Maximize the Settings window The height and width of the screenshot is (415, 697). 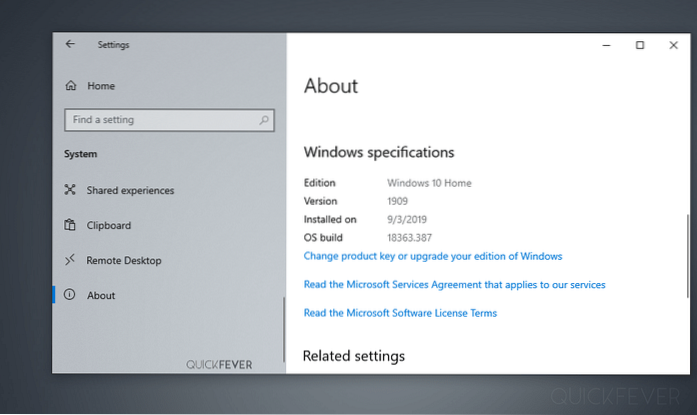click(x=640, y=45)
